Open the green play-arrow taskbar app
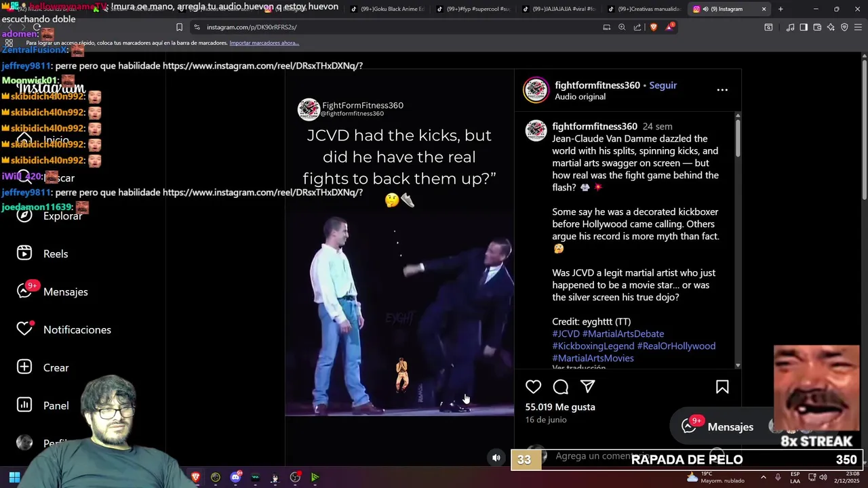Image resolution: width=868 pixels, height=488 pixels. (315, 477)
